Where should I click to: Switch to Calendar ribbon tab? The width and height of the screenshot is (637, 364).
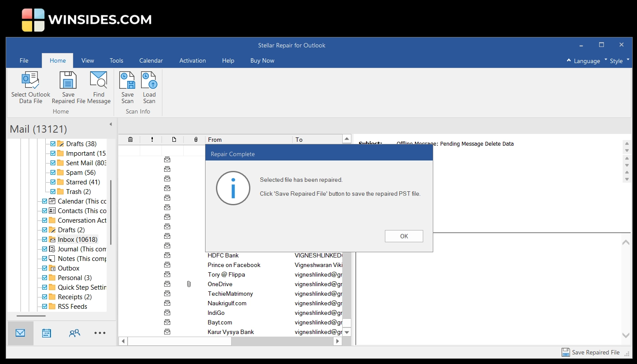click(151, 60)
